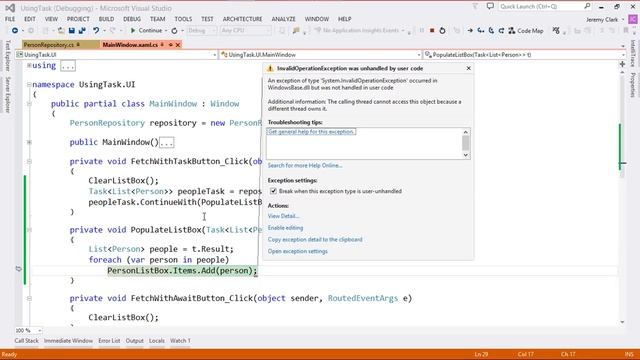640x360 pixels.
Task: Undo the last action with the toolbar arrow
Action: [x=96, y=31]
